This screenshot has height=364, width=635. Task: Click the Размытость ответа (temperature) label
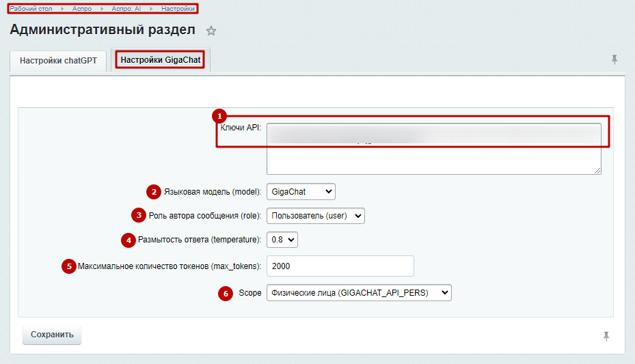click(x=199, y=240)
